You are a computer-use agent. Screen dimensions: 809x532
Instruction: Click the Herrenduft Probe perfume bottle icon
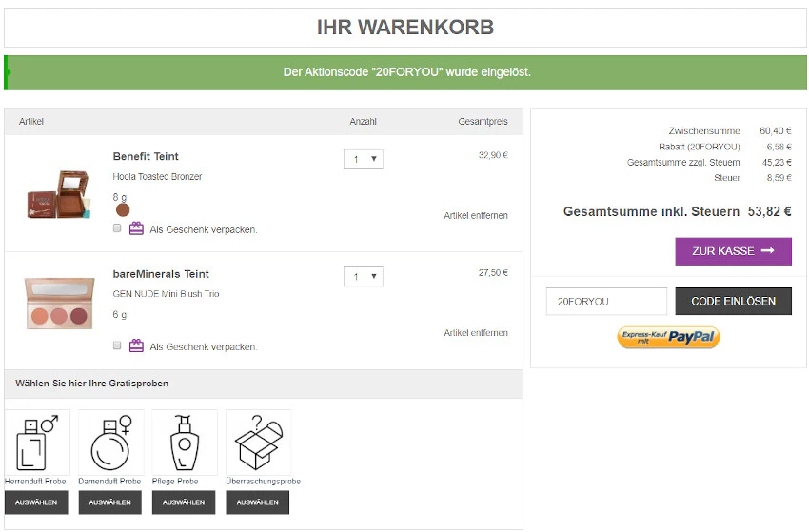pyautogui.click(x=37, y=443)
